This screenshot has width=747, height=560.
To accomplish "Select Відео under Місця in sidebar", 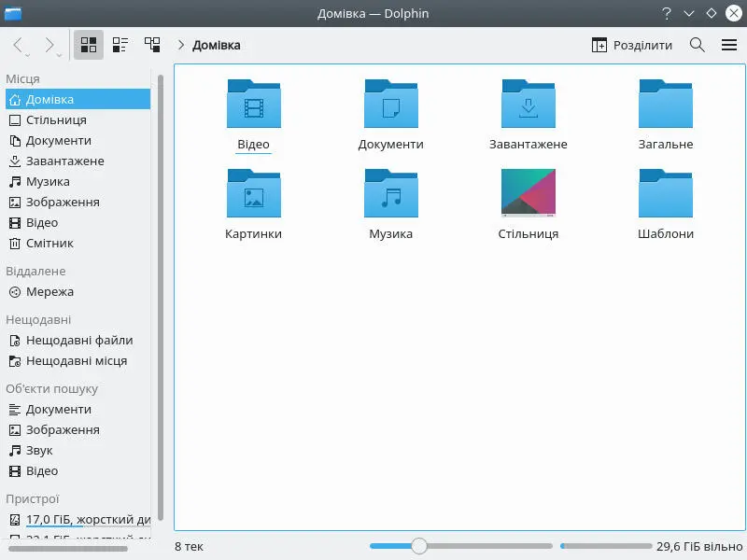I will [x=78, y=222].
